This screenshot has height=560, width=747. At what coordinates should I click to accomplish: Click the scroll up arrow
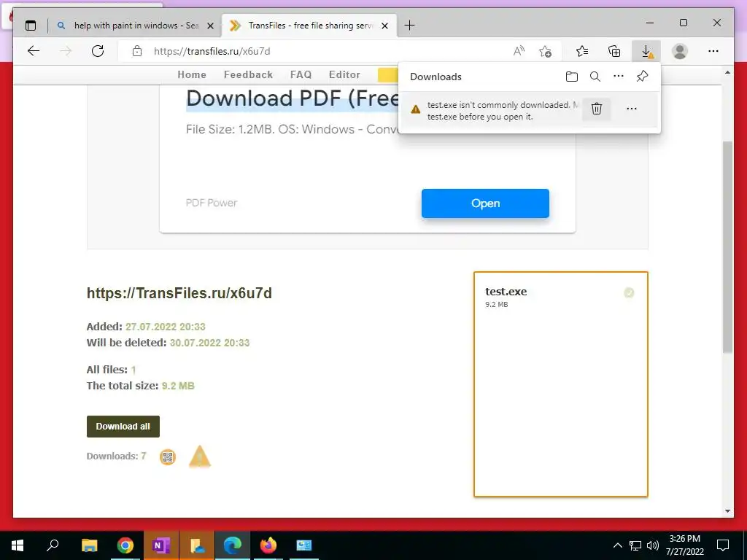point(727,72)
